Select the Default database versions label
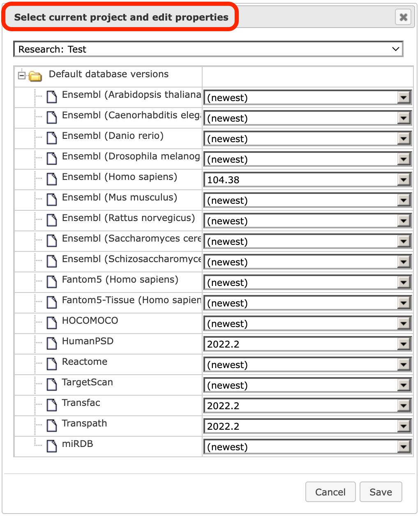 click(108, 74)
